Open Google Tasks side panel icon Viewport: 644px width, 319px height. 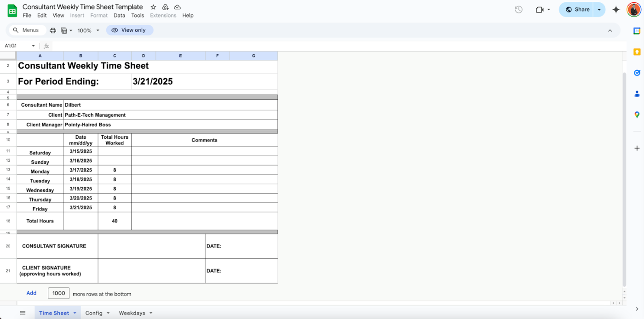coord(637,73)
